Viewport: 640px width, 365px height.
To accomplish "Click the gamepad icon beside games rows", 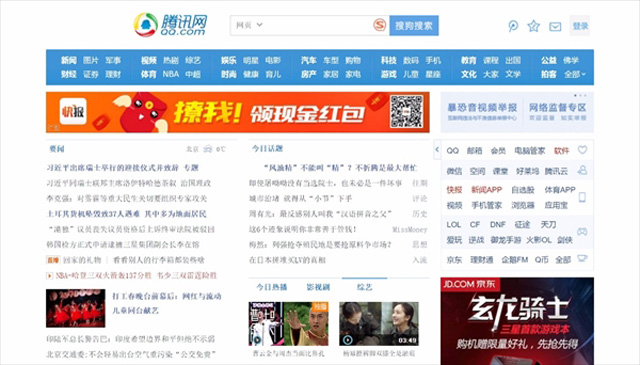I will pyautogui.click(x=582, y=231).
